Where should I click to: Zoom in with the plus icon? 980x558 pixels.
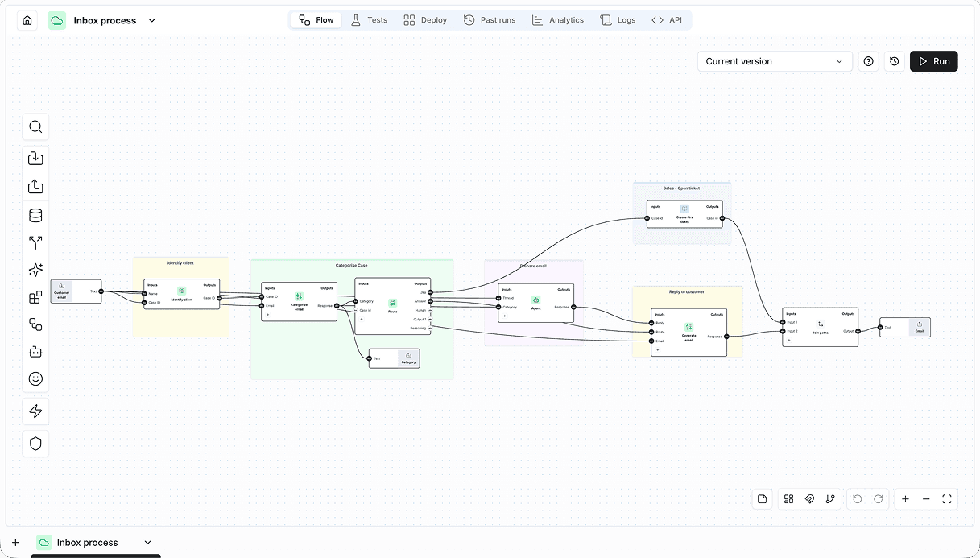click(905, 499)
